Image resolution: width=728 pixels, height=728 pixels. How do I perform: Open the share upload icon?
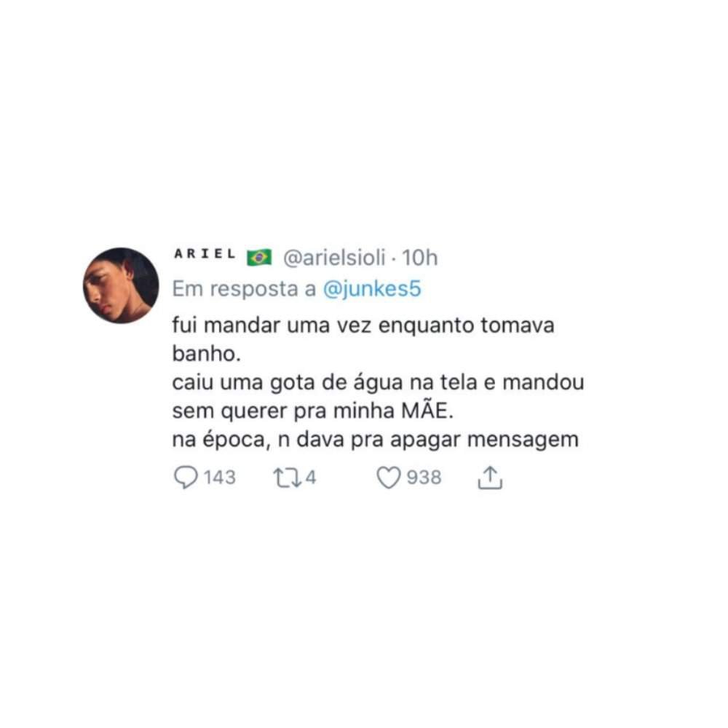tap(490, 478)
